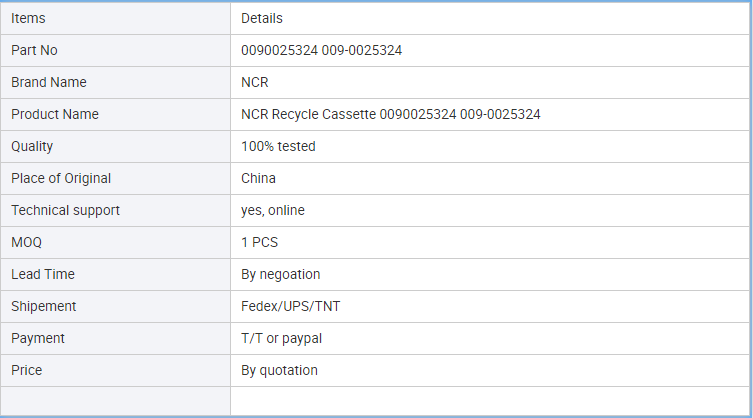This screenshot has width=753, height=418.
Task: Click the By quotation price value
Action: pos(279,370)
